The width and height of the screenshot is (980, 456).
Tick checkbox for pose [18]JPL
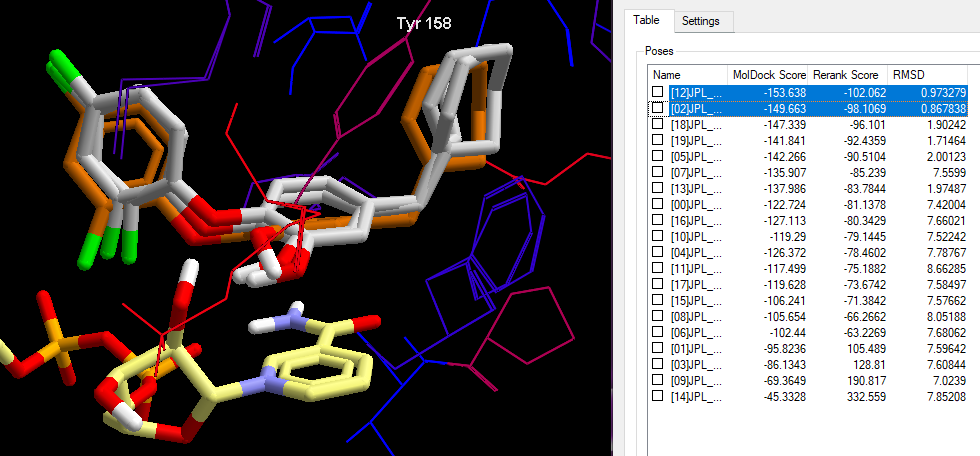(x=658, y=124)
